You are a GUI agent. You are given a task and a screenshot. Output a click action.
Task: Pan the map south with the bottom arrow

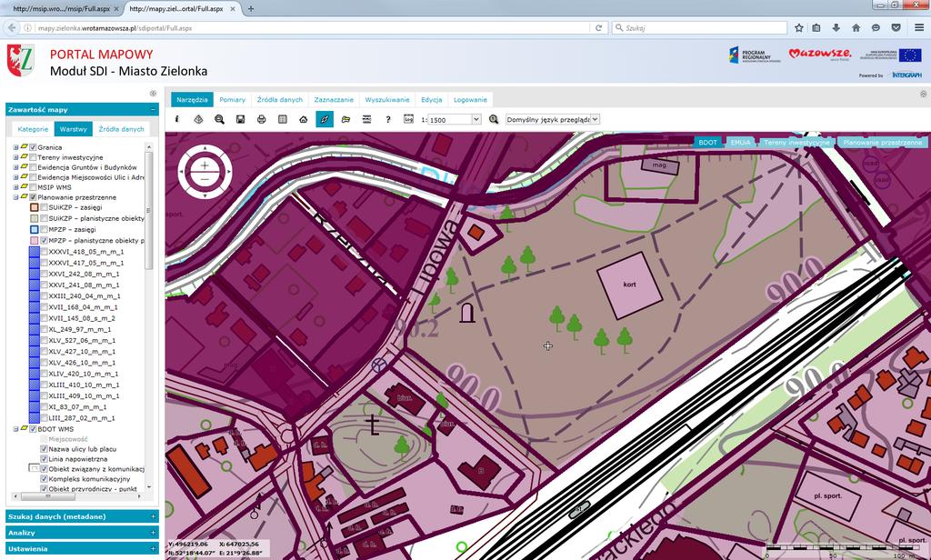click(x=205, y=195)
